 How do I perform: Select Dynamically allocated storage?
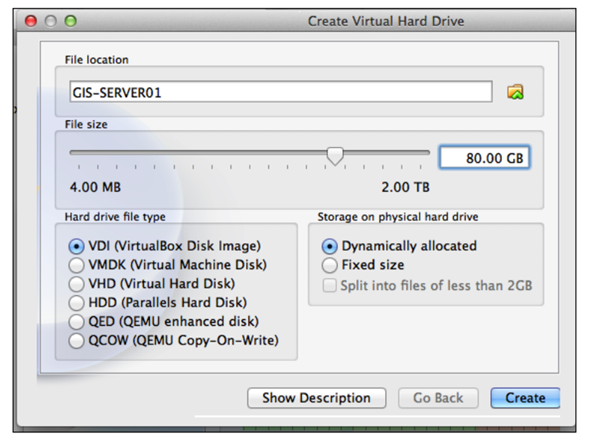(329, 246)
